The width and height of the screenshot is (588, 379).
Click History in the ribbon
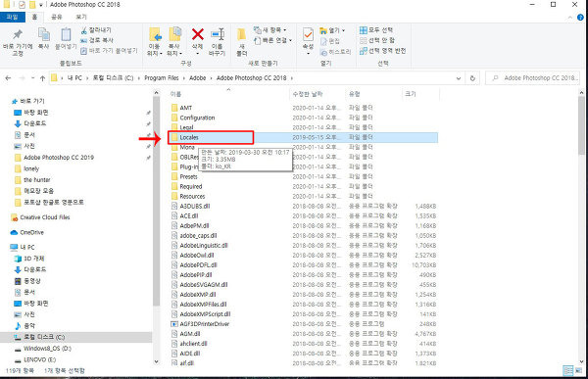pos(336,52)
